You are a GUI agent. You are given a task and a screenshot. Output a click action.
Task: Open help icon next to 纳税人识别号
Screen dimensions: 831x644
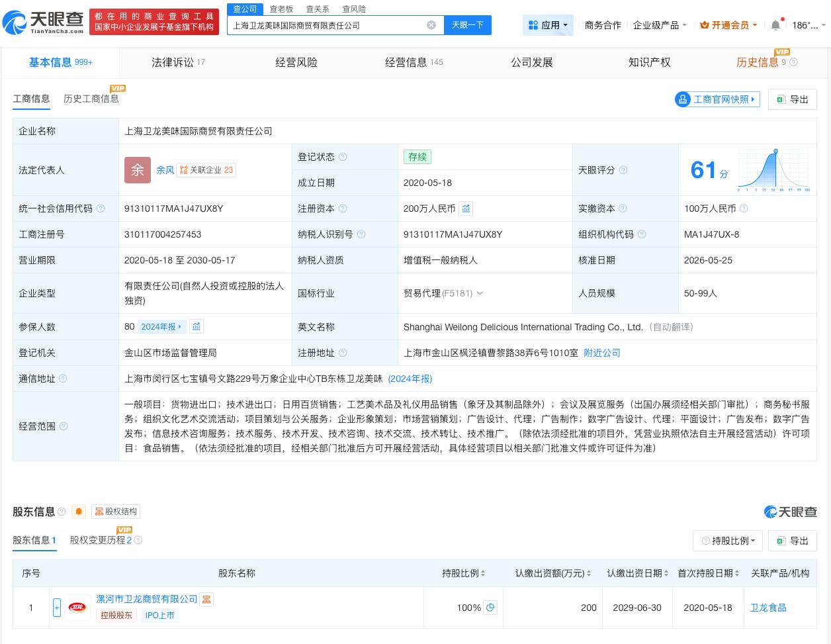pos(361,234)
